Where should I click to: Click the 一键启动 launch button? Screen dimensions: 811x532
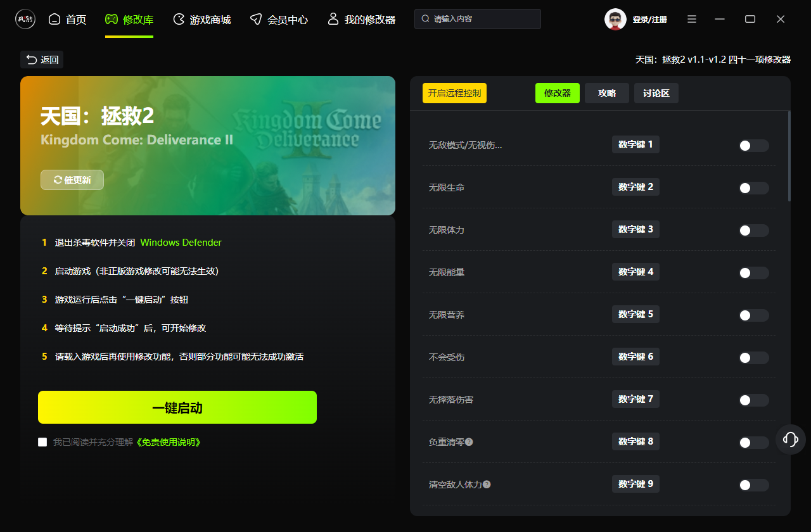[177, 407]
